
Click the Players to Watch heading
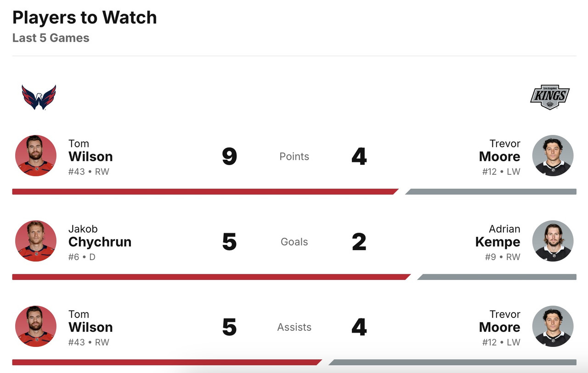85,18
